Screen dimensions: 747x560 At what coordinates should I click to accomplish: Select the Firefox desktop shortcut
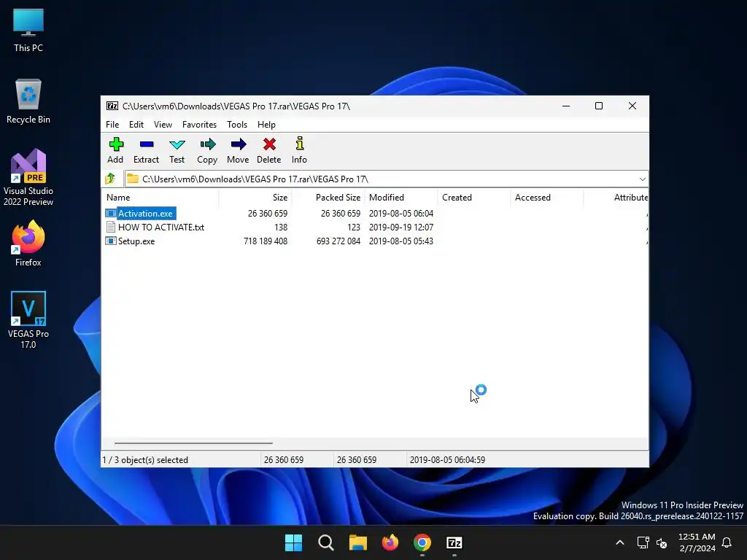28,244
